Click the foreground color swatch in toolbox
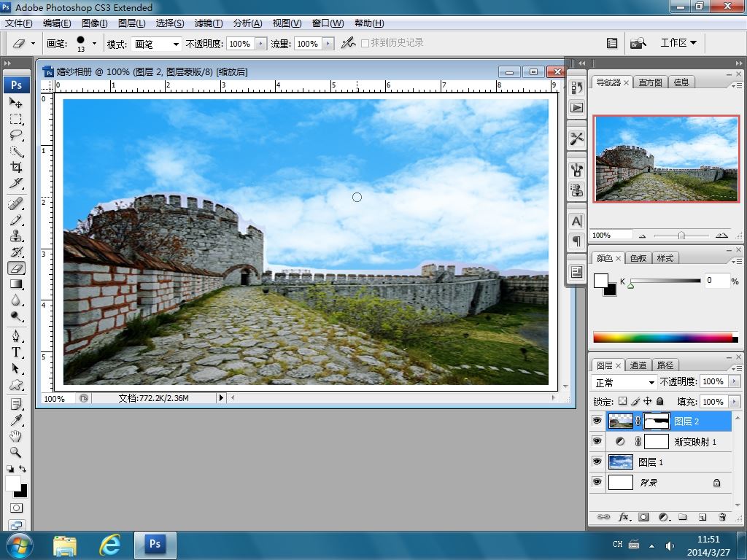The width and height of the screenshot is (747, 560). pyautogui.click(x=13, y=483)
